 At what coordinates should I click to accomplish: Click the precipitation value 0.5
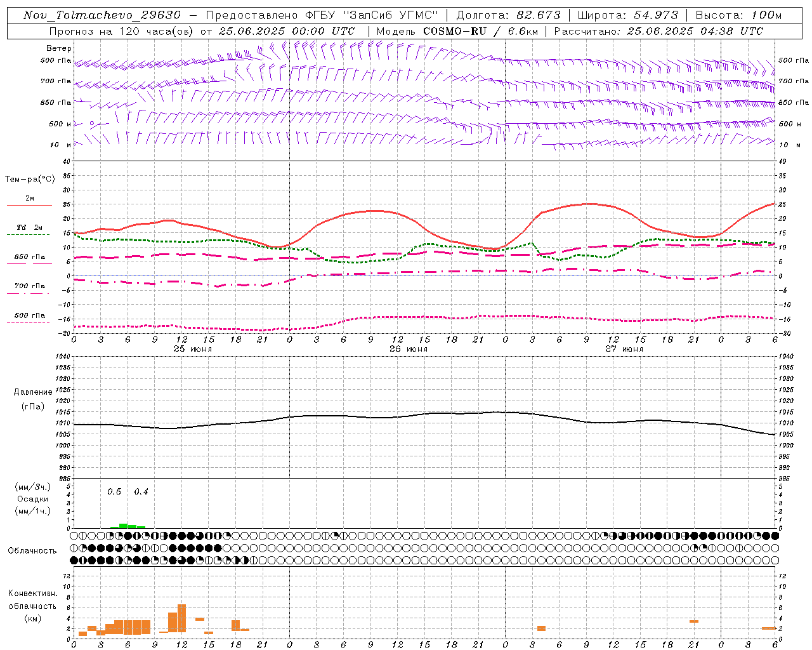[114, 492]
